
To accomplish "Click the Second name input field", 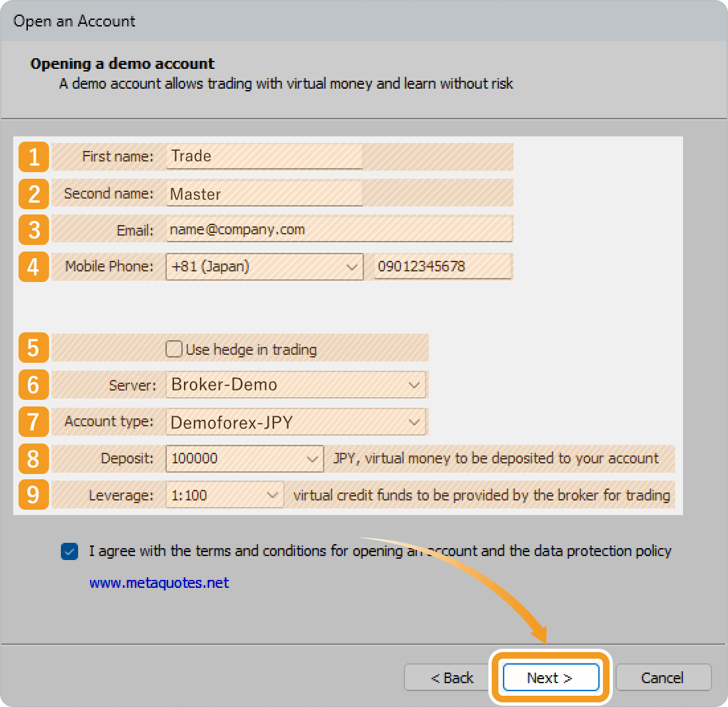I will 264,193.
